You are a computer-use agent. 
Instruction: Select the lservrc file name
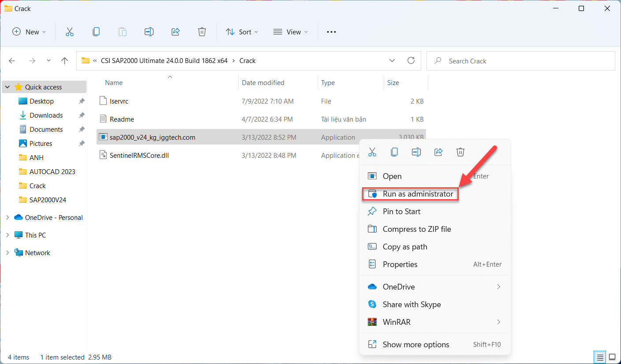click(x=119, y=101)
